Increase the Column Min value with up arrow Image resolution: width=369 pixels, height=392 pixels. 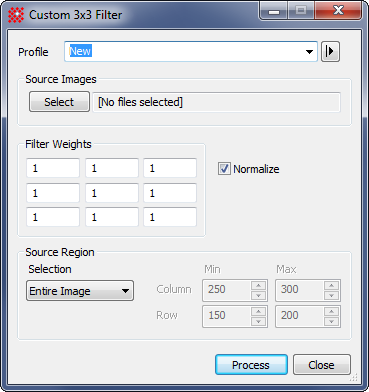[258, 285]
